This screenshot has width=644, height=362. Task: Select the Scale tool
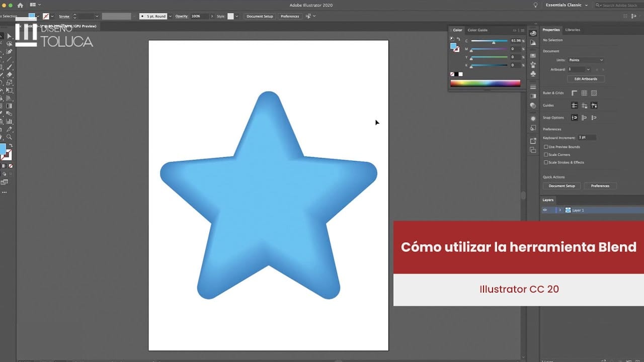tap(9, 82)
